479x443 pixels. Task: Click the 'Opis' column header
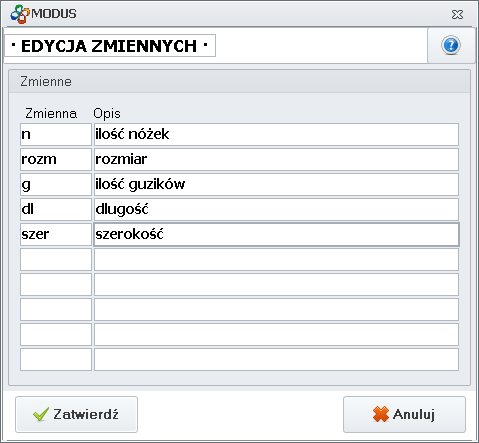click(107, 114)
